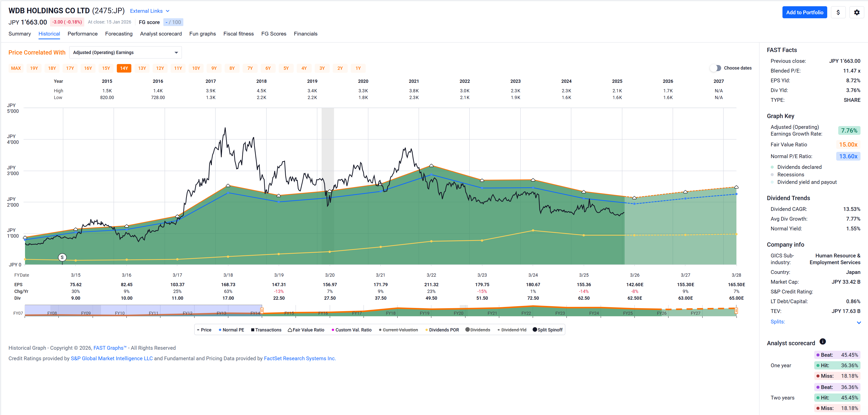This screenshot has height=415, width=868.
Task: Click left handle of timeline range slider
Action: click(x=262, y=311)
